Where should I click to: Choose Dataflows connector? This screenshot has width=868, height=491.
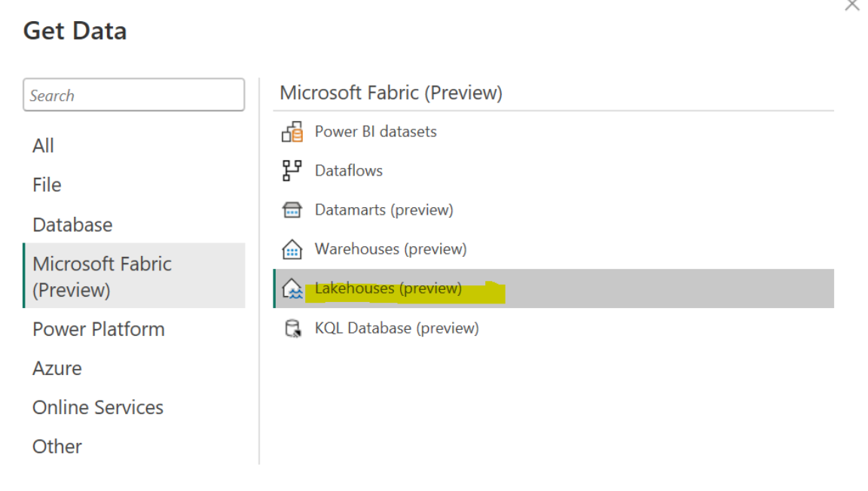click(554, 170)
